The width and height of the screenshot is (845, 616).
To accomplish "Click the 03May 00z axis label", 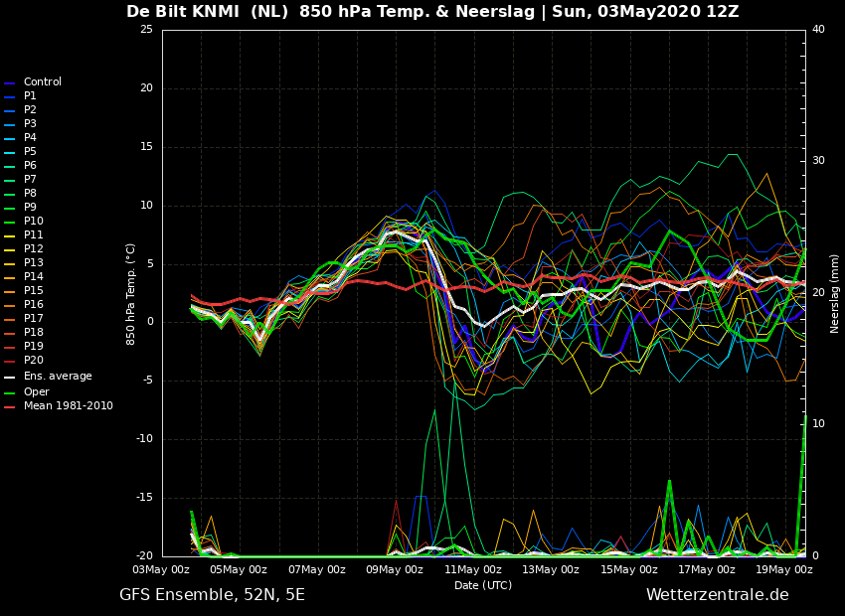I will [161, 569].
